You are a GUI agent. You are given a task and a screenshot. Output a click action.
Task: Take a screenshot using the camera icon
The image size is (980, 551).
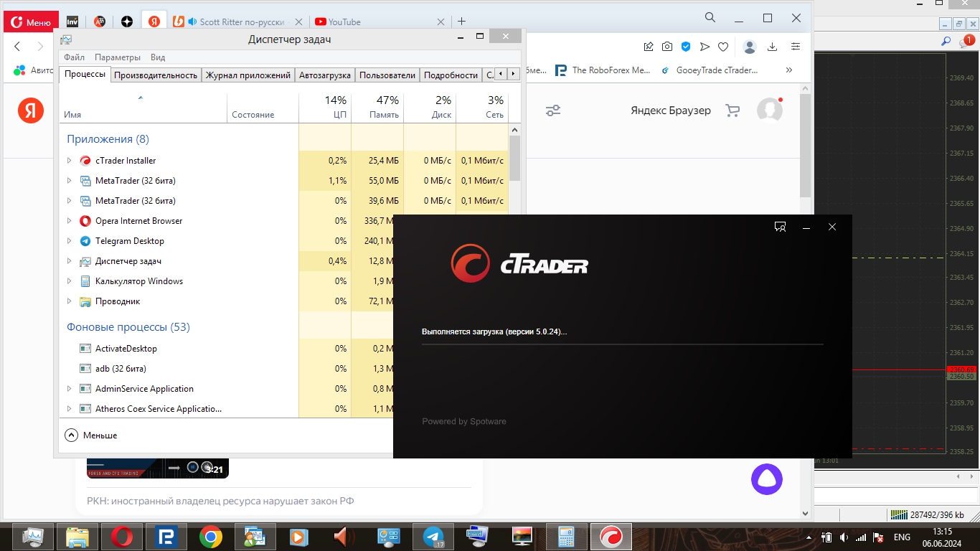pos(667,46)
